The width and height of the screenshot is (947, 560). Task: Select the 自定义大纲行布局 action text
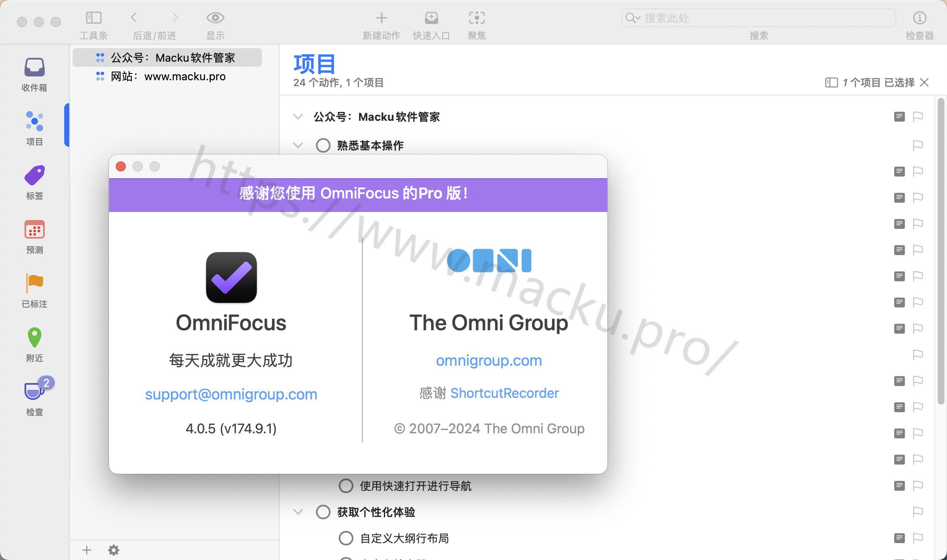tap(404, 538)
